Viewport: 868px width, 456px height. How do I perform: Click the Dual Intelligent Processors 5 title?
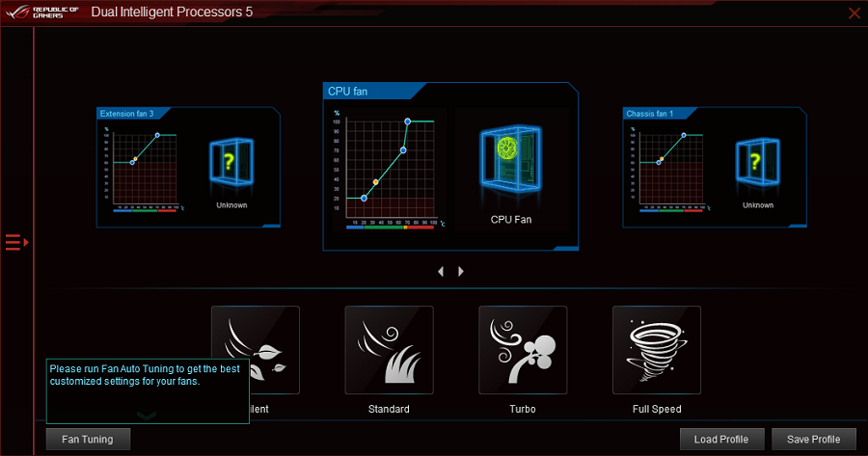tap(172, 13)
